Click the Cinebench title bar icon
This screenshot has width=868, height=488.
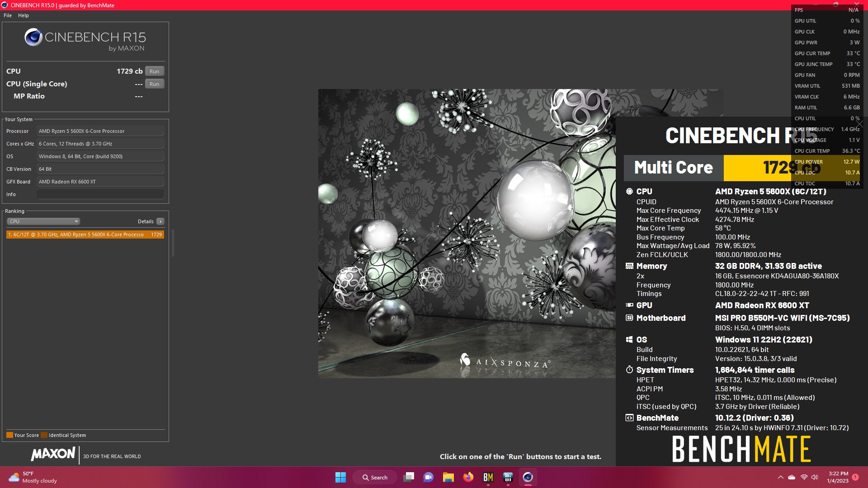[5, 5]
